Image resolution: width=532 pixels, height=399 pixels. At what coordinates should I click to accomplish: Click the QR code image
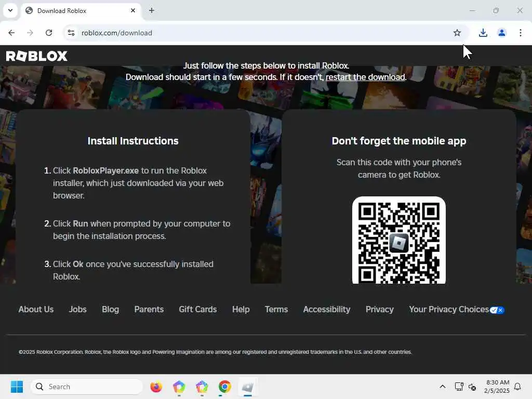pyautogui.click(x=398, y=240)
